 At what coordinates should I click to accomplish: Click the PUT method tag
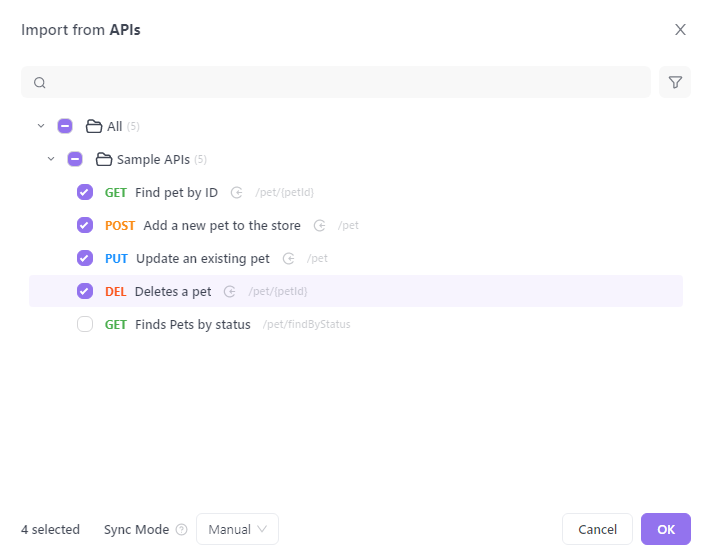(x=116, y=259)
